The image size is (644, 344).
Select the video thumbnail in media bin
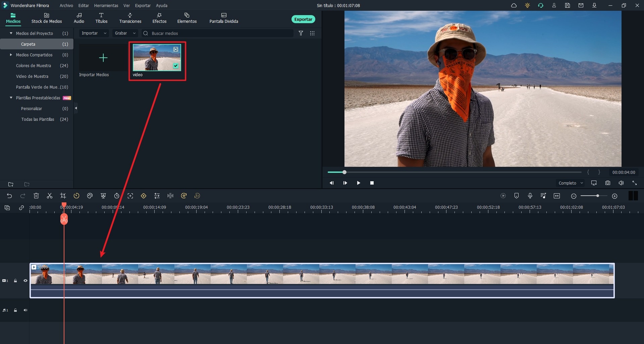157,57
